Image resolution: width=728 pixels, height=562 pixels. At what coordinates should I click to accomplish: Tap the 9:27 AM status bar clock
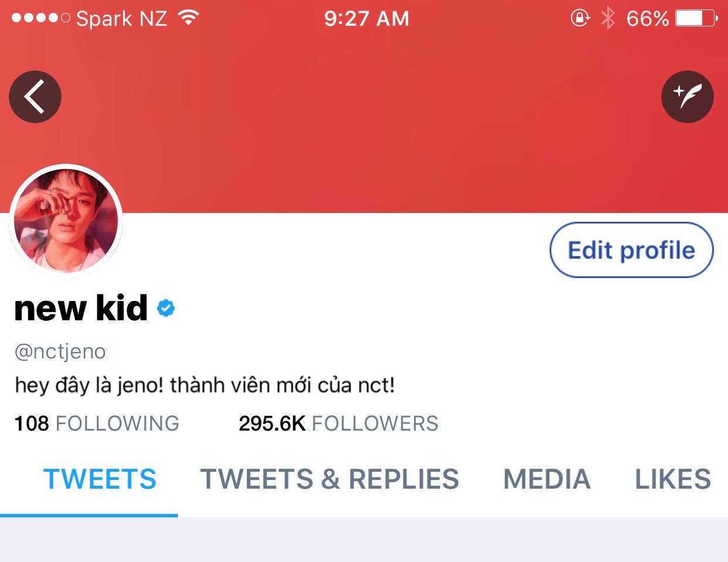tap(366, 18)
